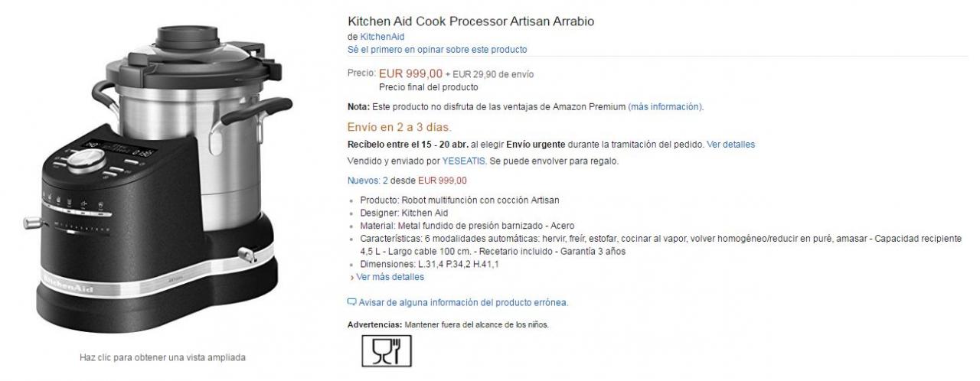Open más información about Amazon Premium
The image size is (980, 381).
(665, 106)
